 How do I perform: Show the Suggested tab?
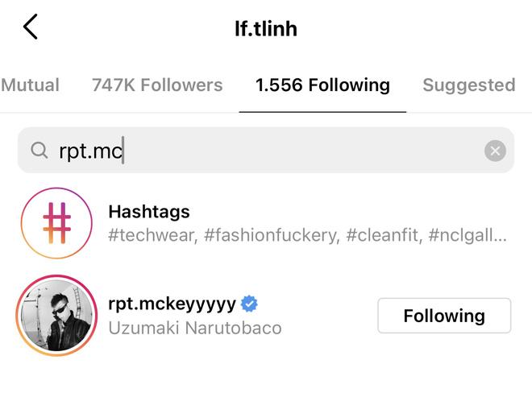(x=469, y=85)
